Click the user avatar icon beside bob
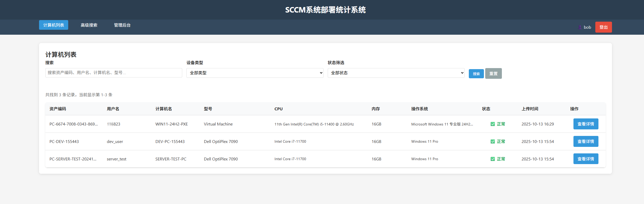This screenshot has width=644, height=204. (580, 27)
